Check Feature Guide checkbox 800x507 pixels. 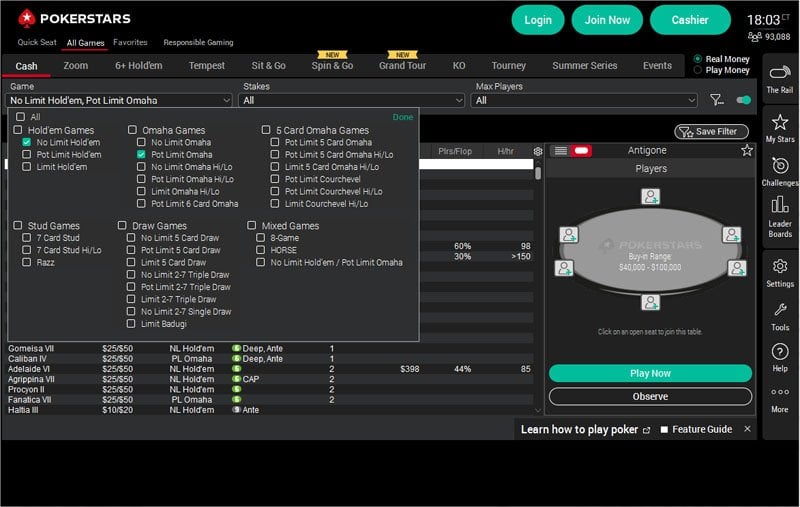[664, 429]
